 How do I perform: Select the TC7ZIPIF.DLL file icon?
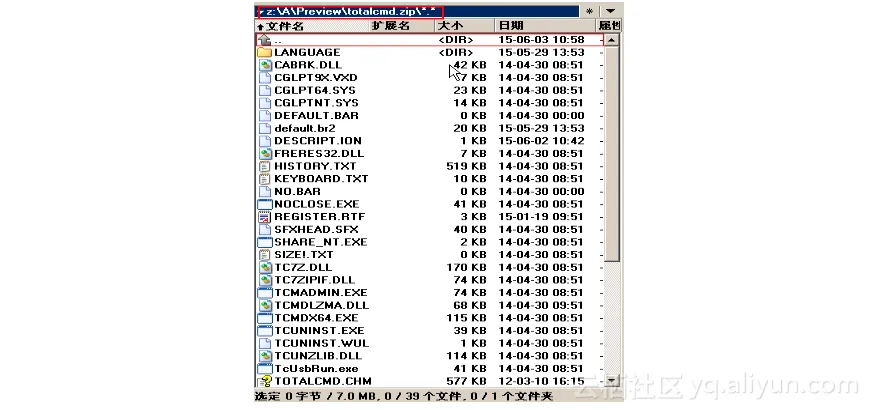265,280
